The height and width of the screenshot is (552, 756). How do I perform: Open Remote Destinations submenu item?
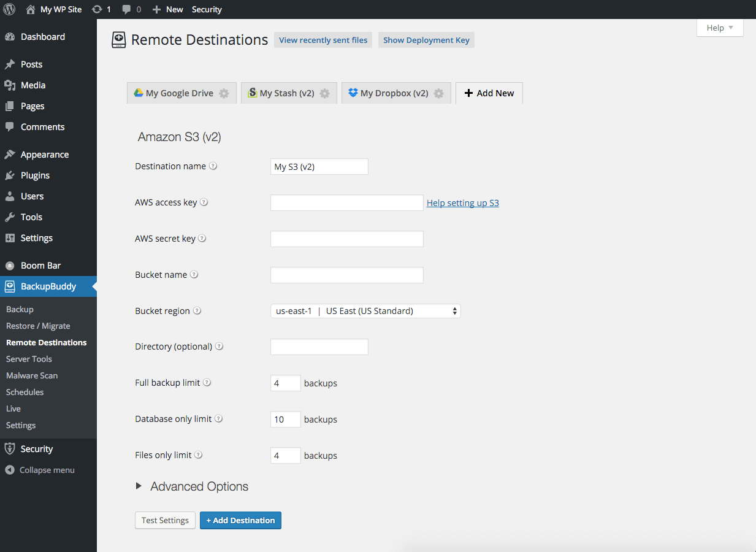(x=46, y=342)
